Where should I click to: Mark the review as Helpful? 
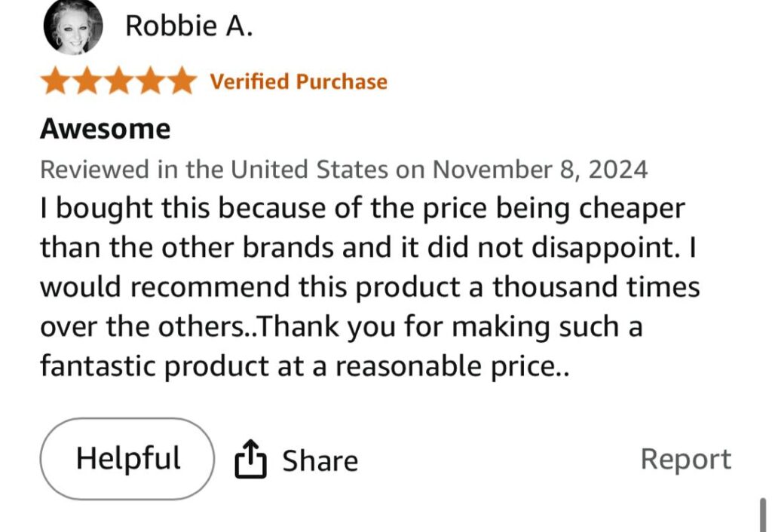[x=127, y=459]
